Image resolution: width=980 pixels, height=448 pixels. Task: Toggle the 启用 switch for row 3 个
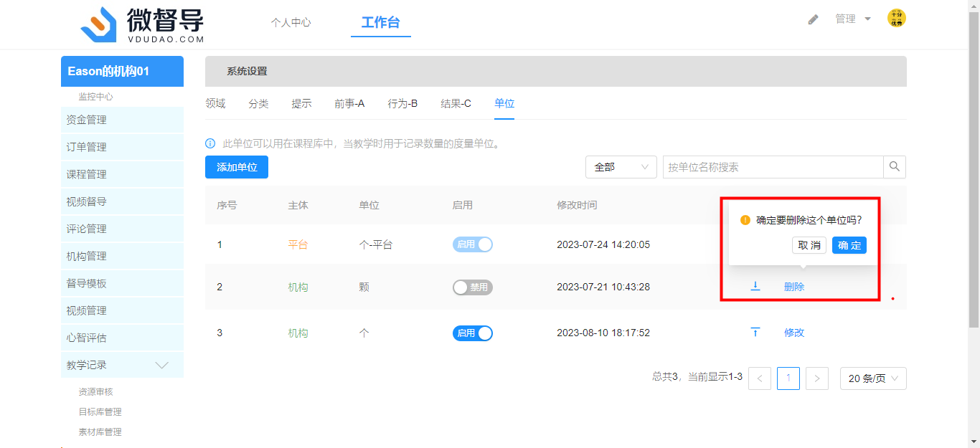[x=473, y=333]
